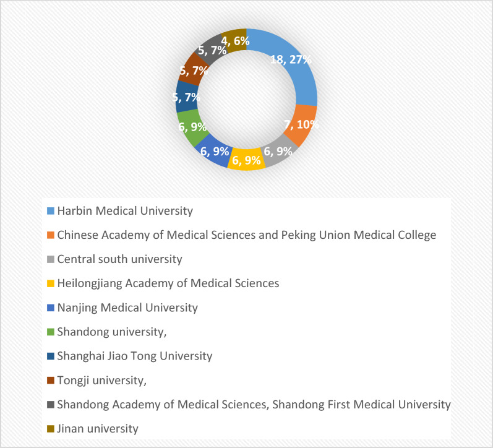
Task: Select the Central south university legend label
Action: 120,259
